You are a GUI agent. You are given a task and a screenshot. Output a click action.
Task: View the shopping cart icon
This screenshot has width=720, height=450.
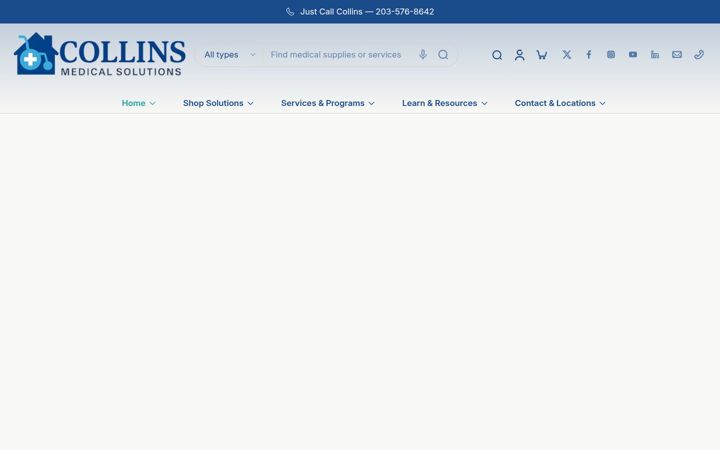click(542, 55)
